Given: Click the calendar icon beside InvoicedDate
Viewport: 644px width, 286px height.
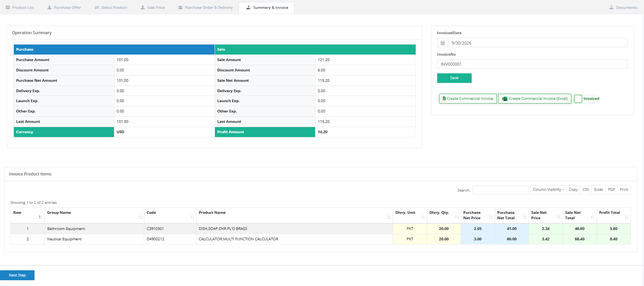Looking at the screenshot, I should click(443, 43).
